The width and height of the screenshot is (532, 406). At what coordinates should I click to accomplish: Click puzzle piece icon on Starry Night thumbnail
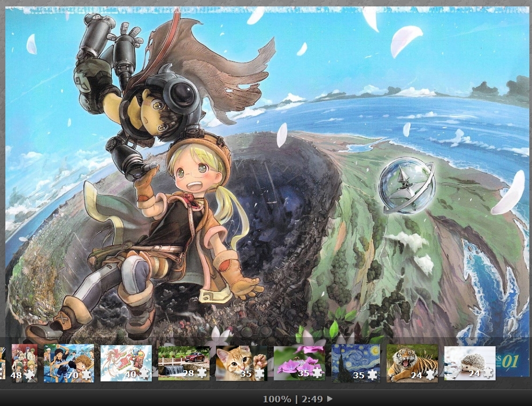click(x=373, y=374)
